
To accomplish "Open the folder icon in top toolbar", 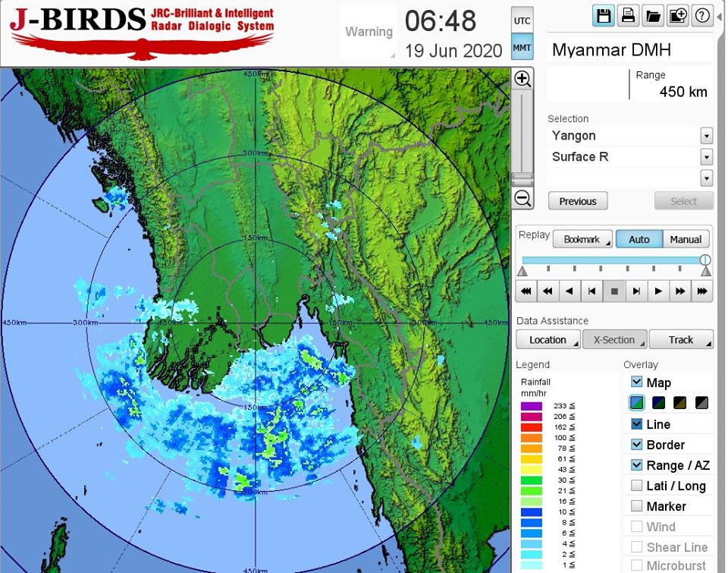I will [x=653, y=16].
